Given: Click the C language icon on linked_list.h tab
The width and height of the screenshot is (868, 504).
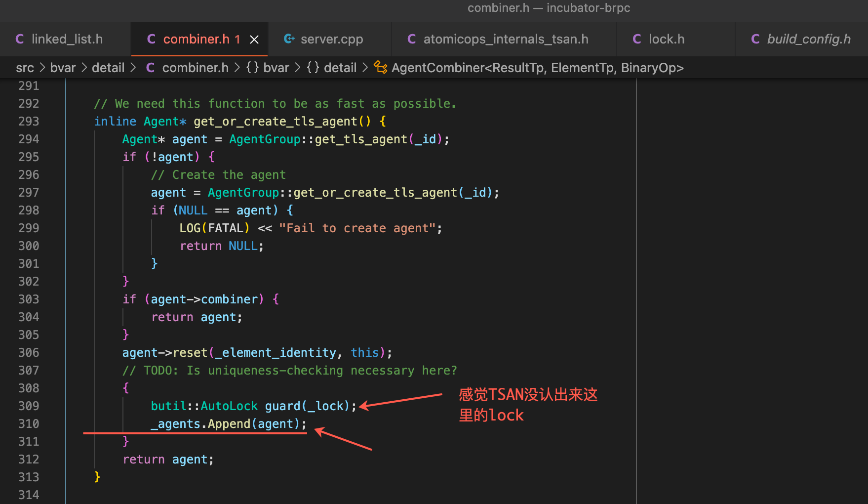Looking at the screenshot, I should click(x=20, y=39).
